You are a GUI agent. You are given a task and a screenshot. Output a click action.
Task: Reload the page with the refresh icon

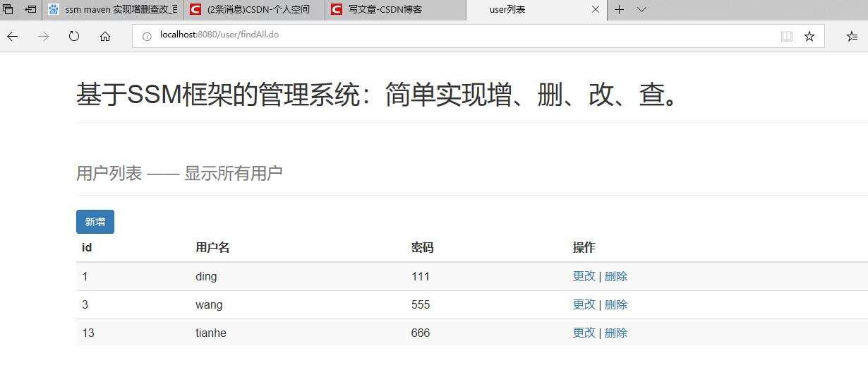(x=74, y=36)
